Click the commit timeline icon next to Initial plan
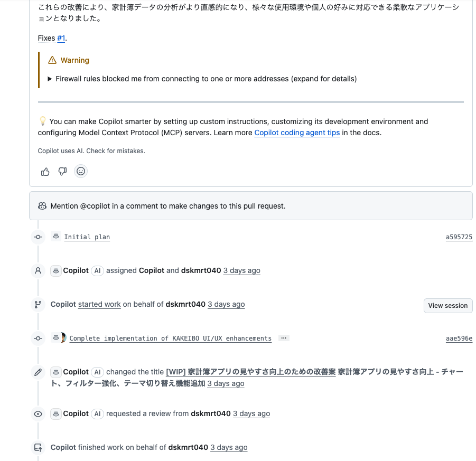Image resolution: width=476 pixels, height=461 pixels. 38,237
